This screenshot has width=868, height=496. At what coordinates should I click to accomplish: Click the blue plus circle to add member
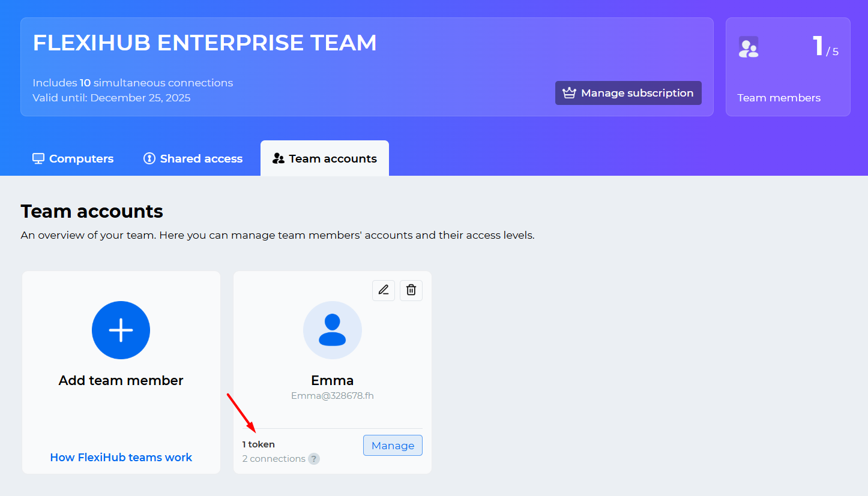click(121, 330)
